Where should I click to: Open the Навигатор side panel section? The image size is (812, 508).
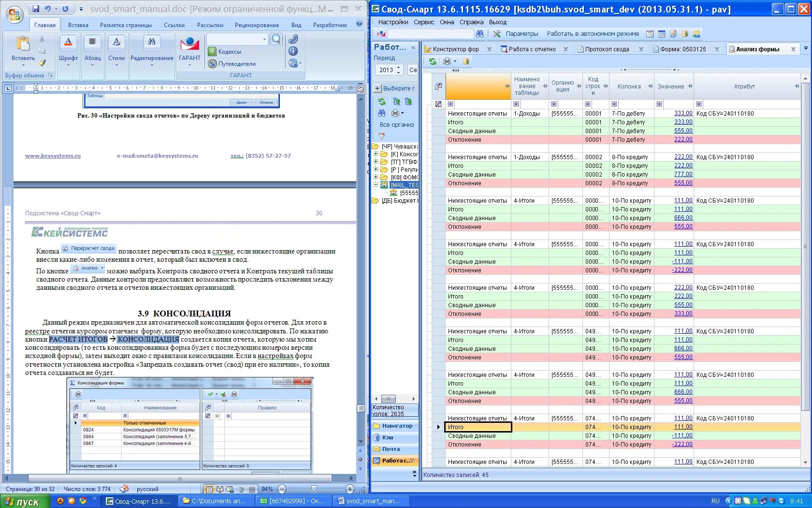click(x=395, y=426)
